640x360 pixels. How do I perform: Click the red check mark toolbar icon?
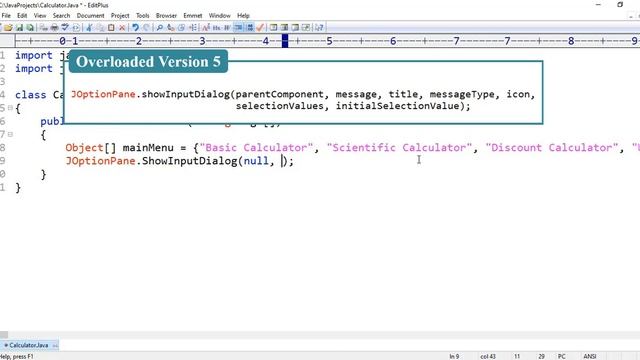pos(260,28)
